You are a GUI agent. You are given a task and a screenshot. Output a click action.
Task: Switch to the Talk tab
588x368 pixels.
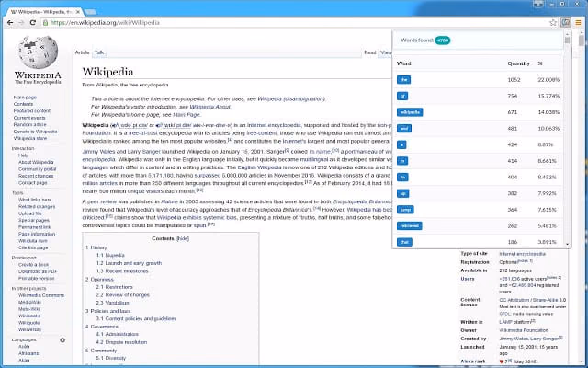pos(99,52)
